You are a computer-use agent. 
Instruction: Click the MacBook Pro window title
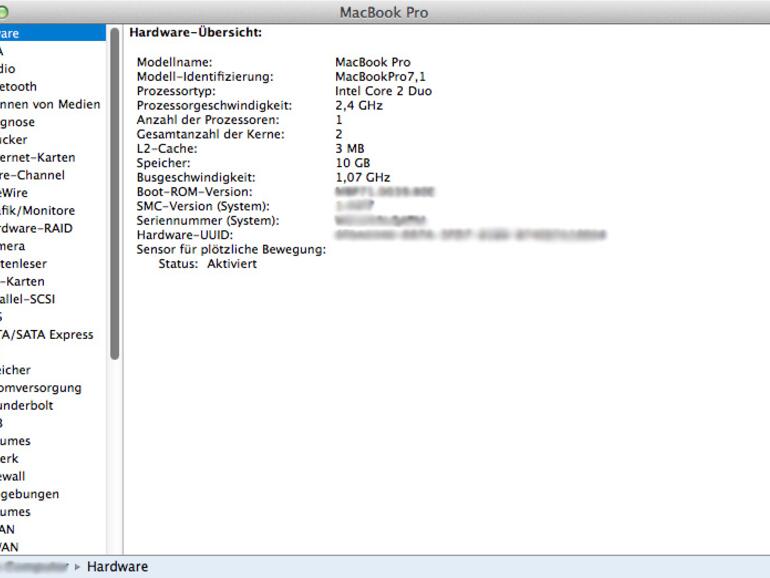tap(384, 12)
